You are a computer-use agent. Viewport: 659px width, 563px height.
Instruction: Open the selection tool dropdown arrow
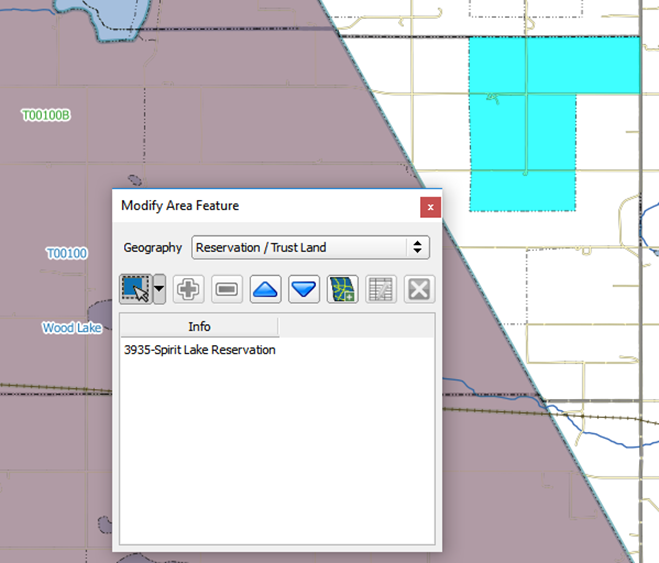coord(159,290)
